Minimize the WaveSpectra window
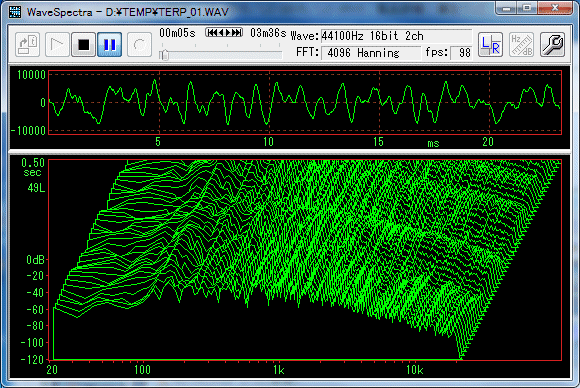The height and width of the screenshot is (388, 580). pos(506,8)
